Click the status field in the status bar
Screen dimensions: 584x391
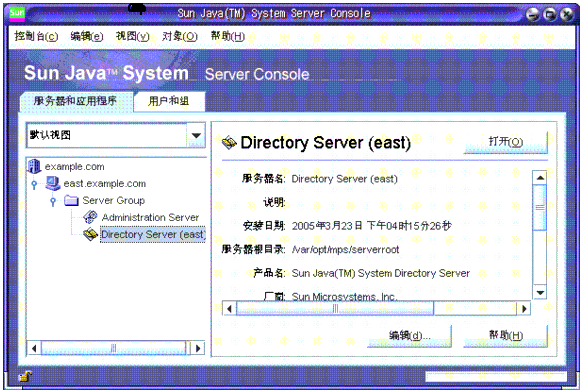tap(496, 377)
